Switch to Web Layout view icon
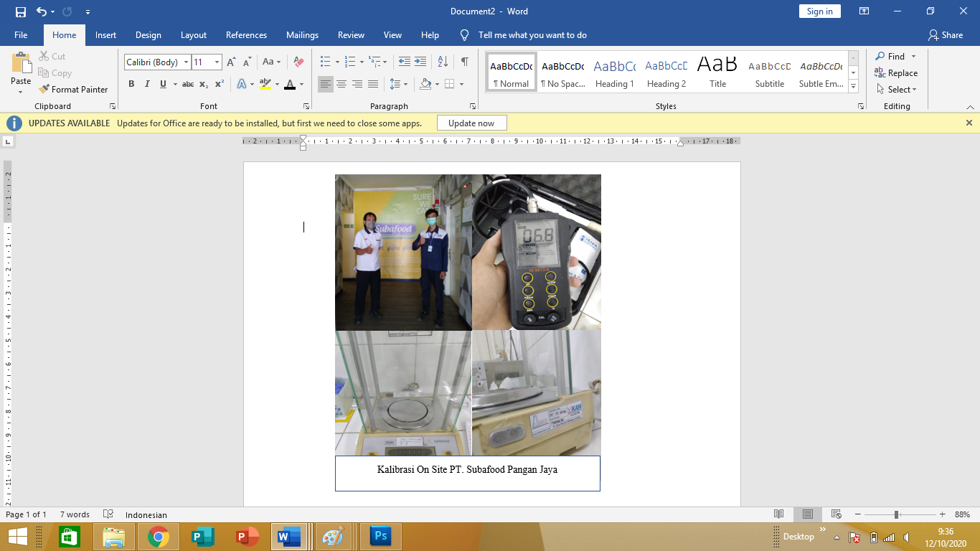 tap(836, 514)
